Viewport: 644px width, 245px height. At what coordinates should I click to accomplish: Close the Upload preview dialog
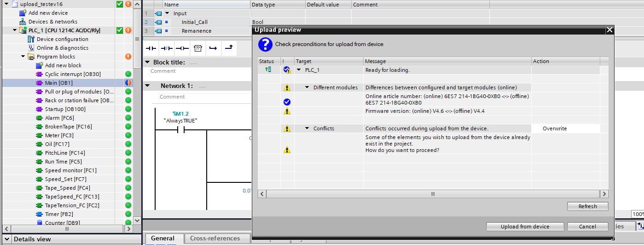pos(609,30)
